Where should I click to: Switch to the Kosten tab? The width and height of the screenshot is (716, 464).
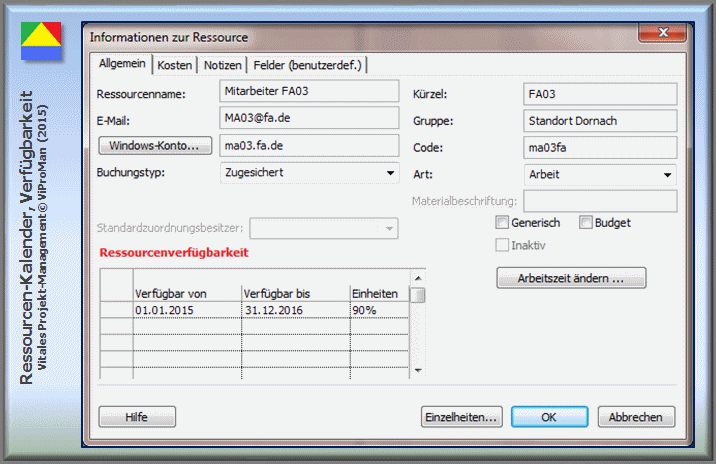pyautogui.click(x=174, y=65)
